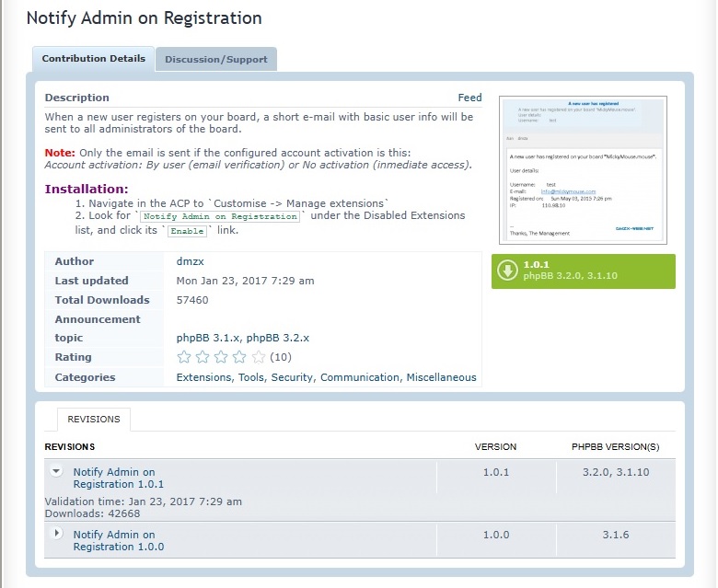Browse the Communication category
Image resolution: width=718 pixels, height=588 pixels.
coord(360,377)
